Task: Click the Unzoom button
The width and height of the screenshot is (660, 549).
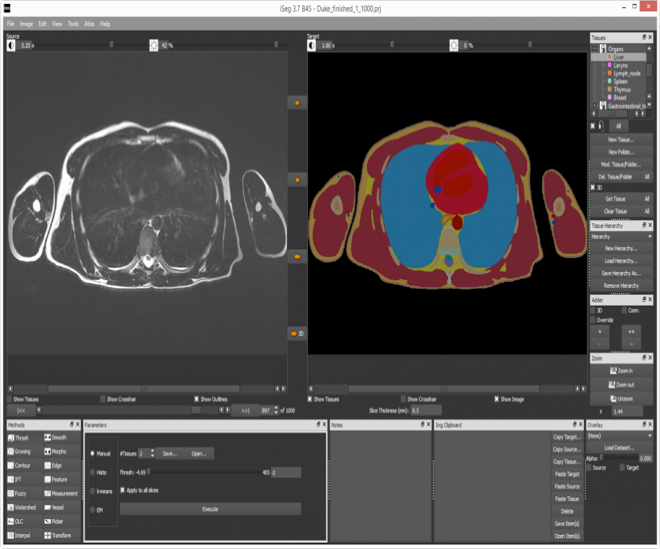Action: [624, 398]
